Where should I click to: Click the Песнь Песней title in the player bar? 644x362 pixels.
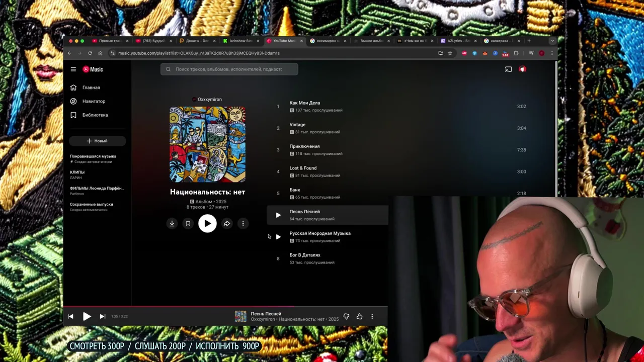point(266,314)
